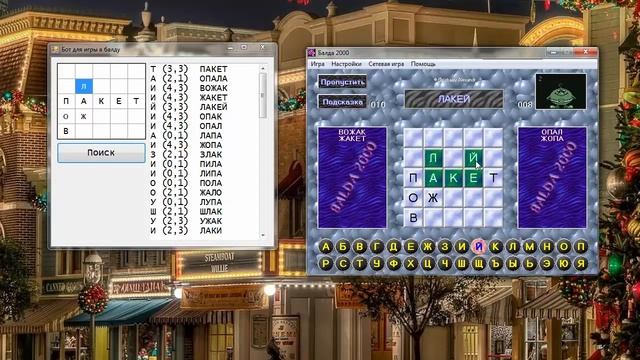
Task: Open the Игра menu
Action: click(x=318, y=64)
